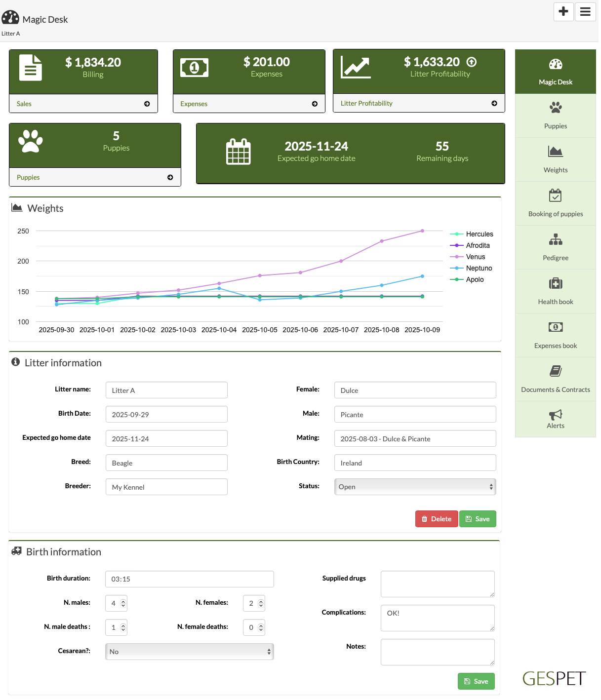The width and height of the screenshot is (601, 700).
Task: Open the Puppies paw icon in sidebar
Action: [555, 108]
